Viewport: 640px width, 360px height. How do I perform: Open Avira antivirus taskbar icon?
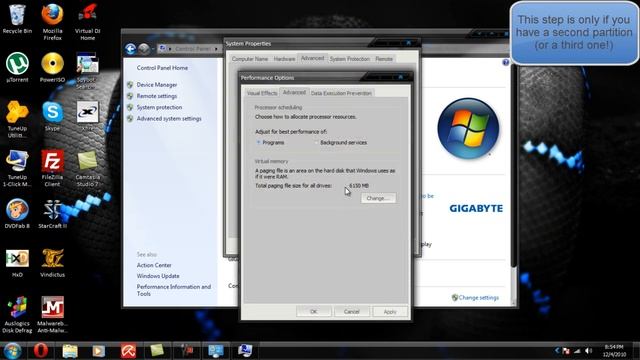pyautogui.click(x=128, y=351)
